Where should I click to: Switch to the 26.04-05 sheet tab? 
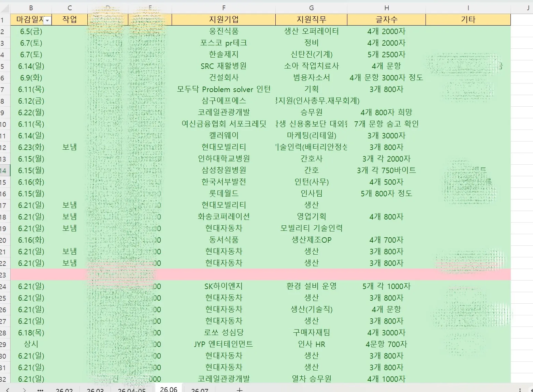click(132, 390)
